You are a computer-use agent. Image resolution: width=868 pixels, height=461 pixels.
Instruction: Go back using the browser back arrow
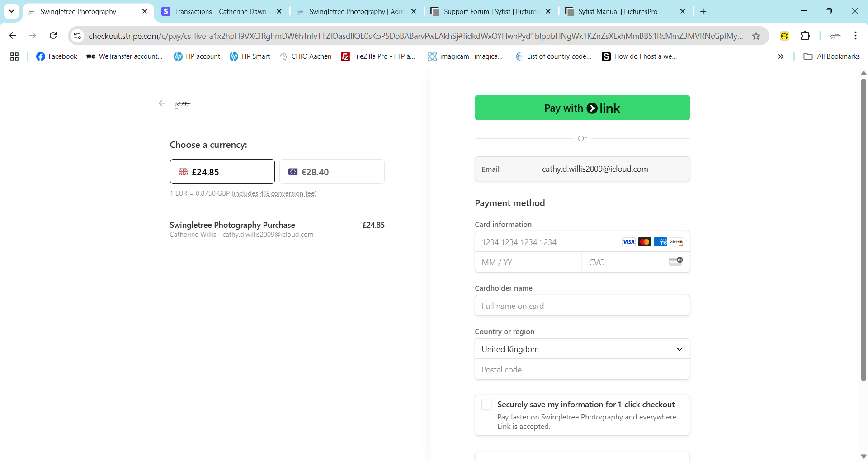pos(13,36)
